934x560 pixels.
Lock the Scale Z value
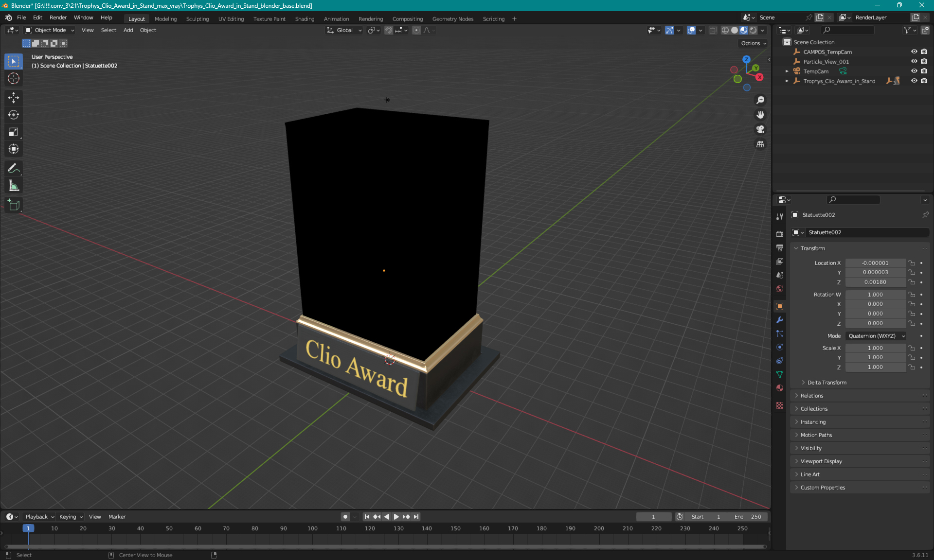(x=912, y=367)
